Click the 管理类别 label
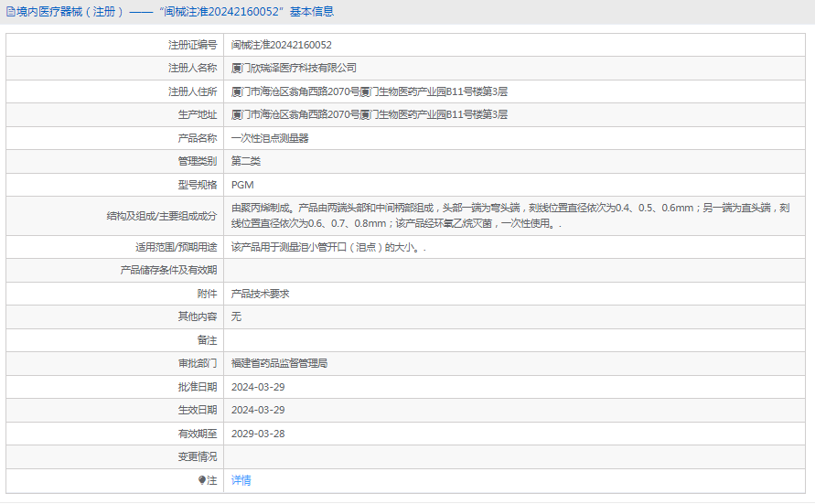The image size is (815, 504). (x=198, y=162)
